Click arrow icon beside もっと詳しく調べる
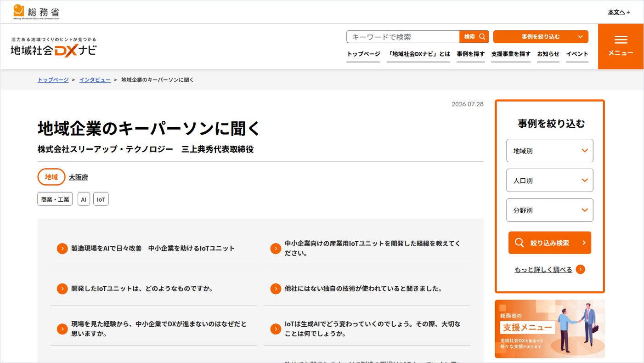This screenshot has width=644, height=363. click(581, 269)
